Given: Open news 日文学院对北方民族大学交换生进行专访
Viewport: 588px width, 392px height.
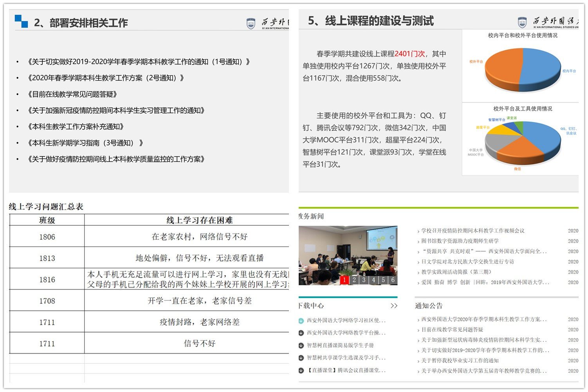Looking at the screenshot, I should point(468,261).
